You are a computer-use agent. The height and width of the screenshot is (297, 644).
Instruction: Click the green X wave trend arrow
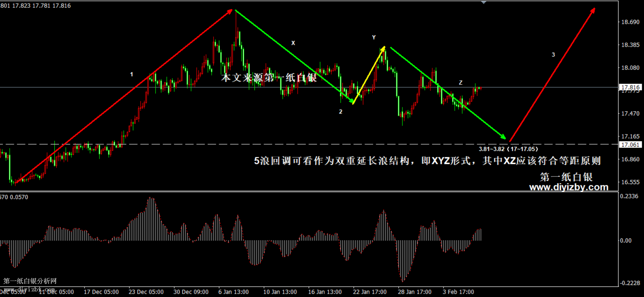click(x=294, y=56)
